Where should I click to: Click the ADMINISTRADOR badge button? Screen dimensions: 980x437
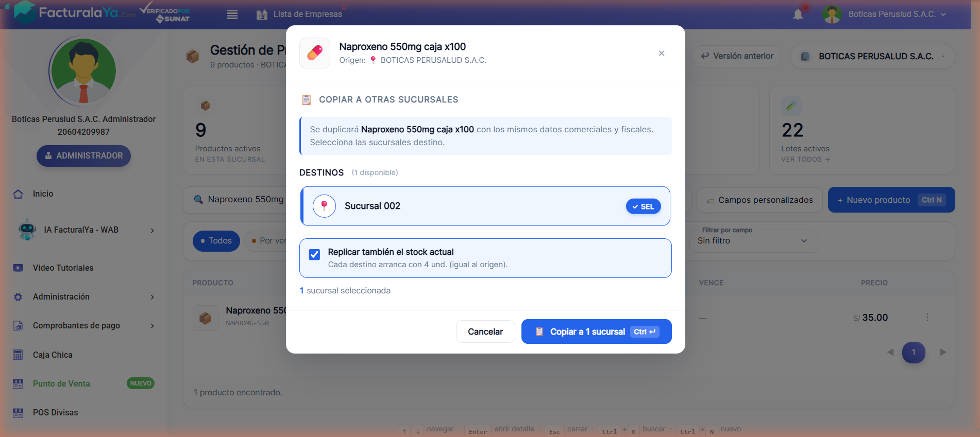tap(83, 155)
